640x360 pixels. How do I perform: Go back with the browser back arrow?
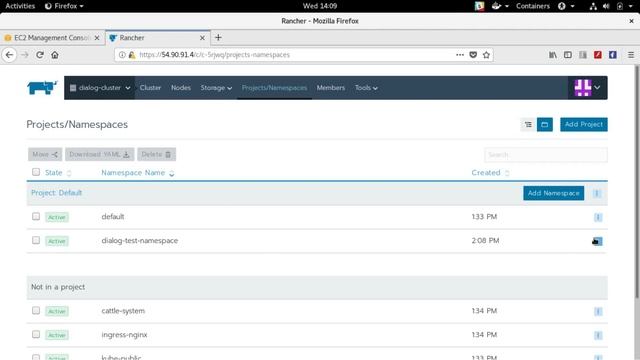point(9,55)
